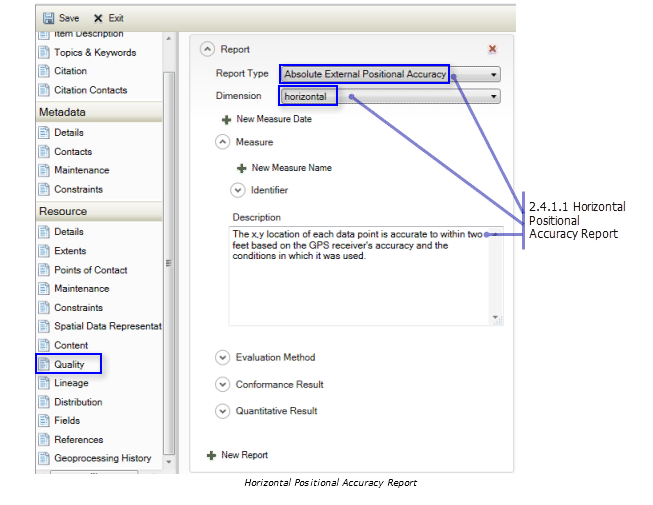Viewport: 653px width, 505px height.
Task: Open Constraints under Resource
Action: coord(78,308)
